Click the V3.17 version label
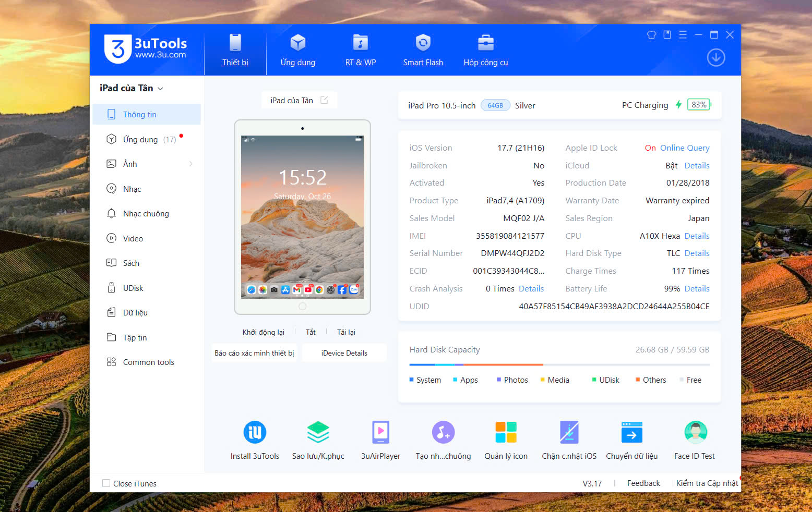812x512 pixels. coord(592,483)
